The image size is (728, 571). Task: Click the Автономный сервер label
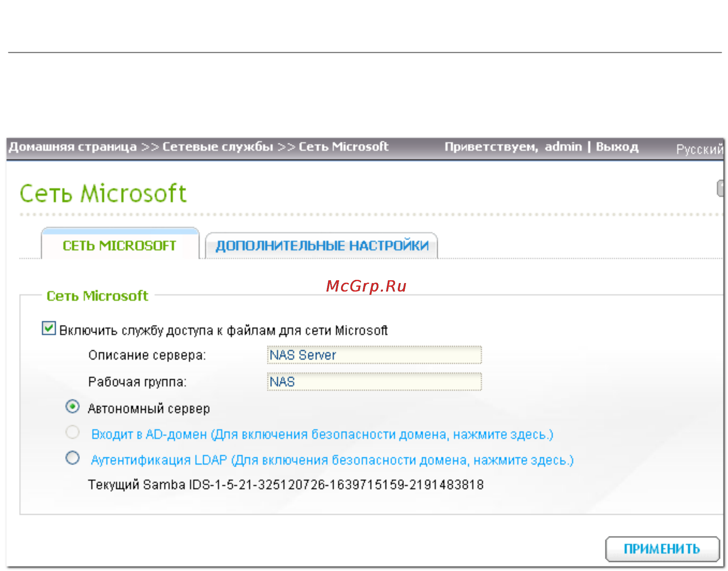(x=149, y=408)
